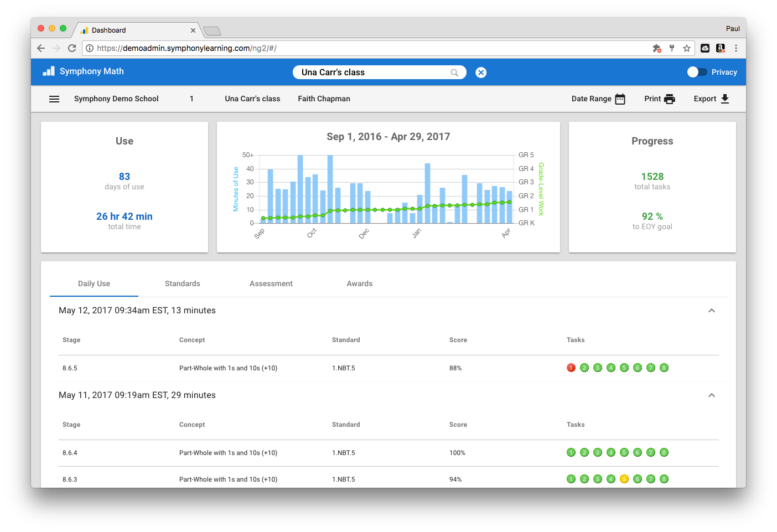
Task: Click the last green point on usage chart
Action: coord(509,202)
